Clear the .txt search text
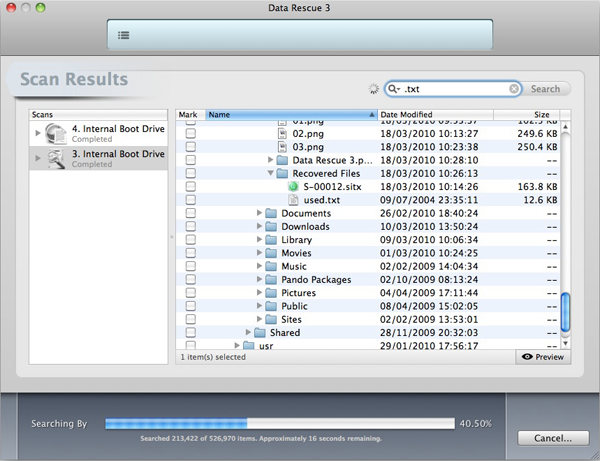600x461 pixels. click(x=513, y=89)
